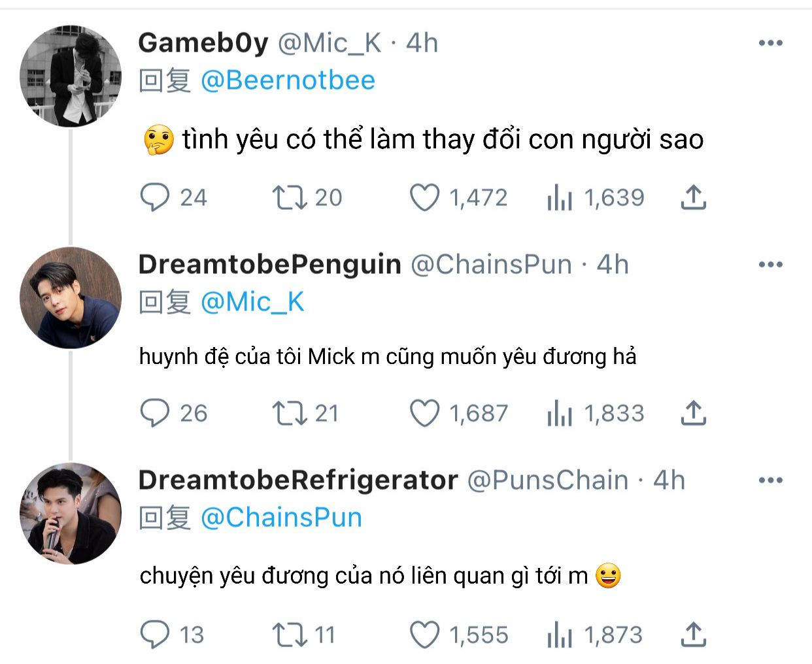Open DreamtobeRefrigerator's avatar with microphone
Screen dimensions: 812x664
(71, 513)
